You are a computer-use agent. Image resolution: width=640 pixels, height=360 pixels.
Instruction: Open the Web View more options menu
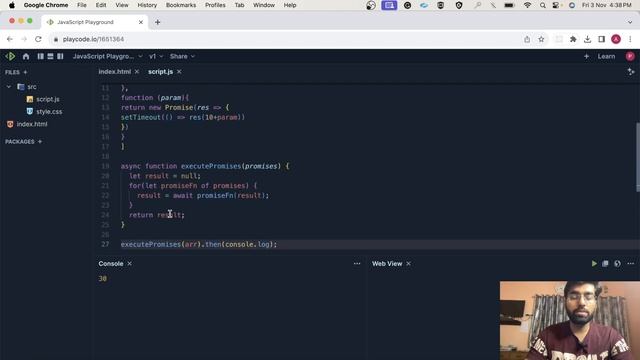click(x=631, y=264)
